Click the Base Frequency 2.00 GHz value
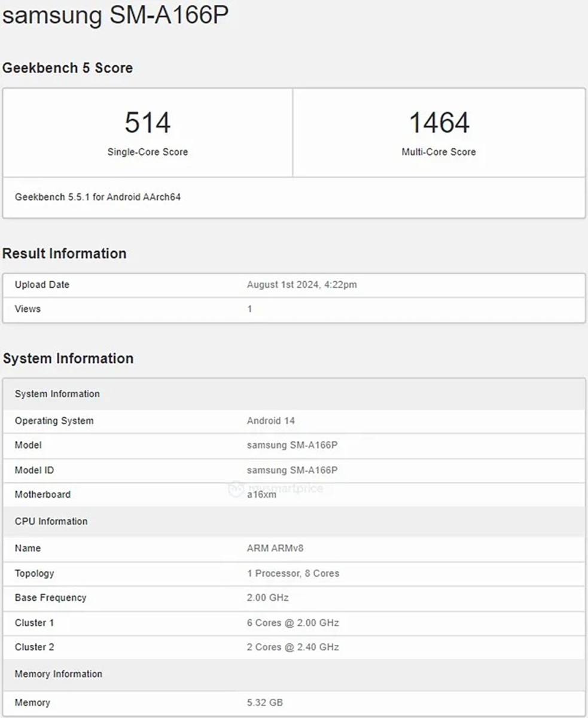Screen dimensions: 588x718 tap(267, 598)
